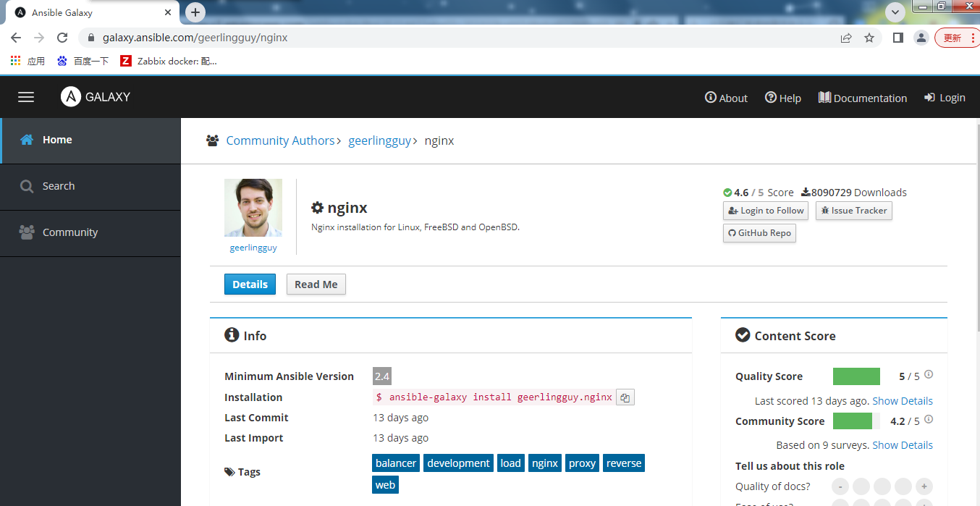Close the Ansible Galaxy browser tab
Image resolution: width=980 pixels, height=506 pixels.
pyautogui.click(x=168, y=12)
